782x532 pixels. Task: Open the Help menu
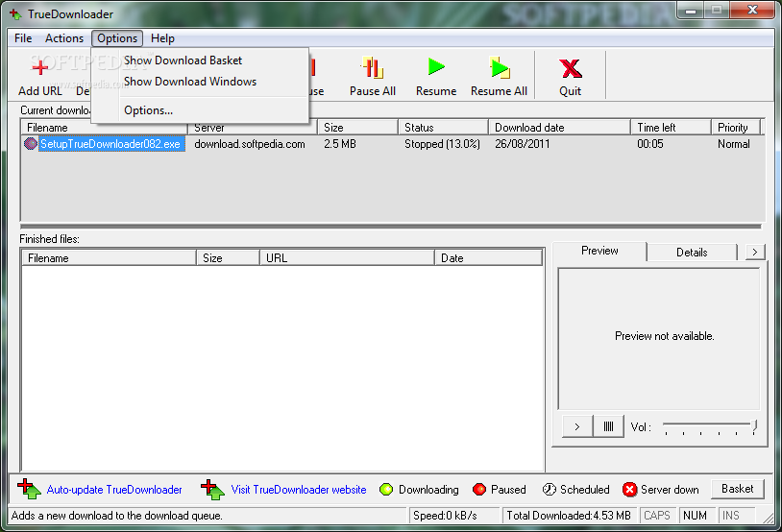(162, 38)
